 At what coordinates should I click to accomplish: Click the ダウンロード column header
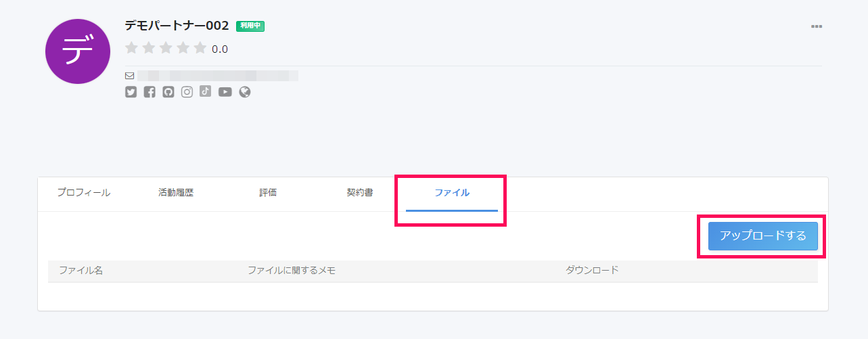[592, 271]
